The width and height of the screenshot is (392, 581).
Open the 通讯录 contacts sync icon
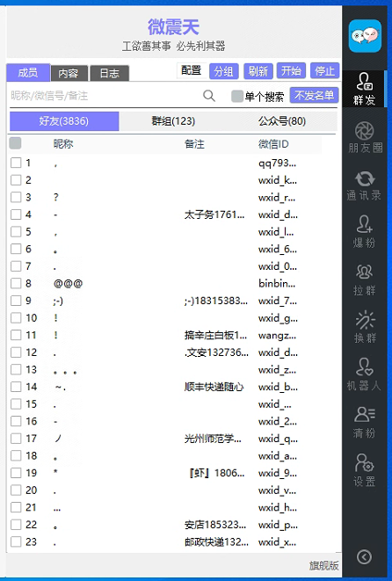point(365,185)
